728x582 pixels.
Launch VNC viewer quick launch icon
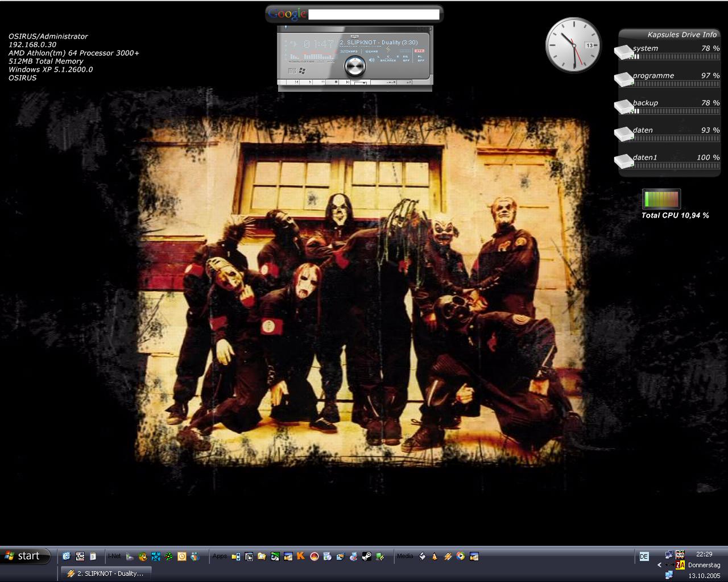(x=80, y=556)
